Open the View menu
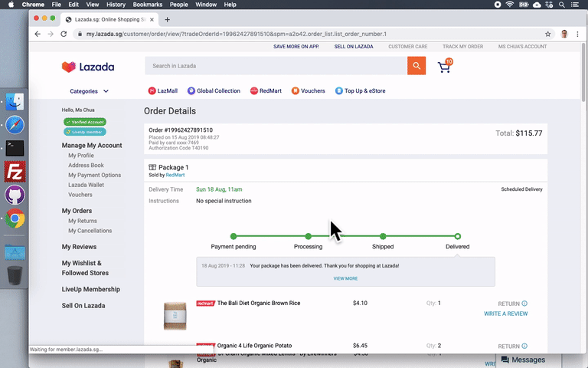The height and width of the screenshot is (368, 588). click(x=92, y=5)
